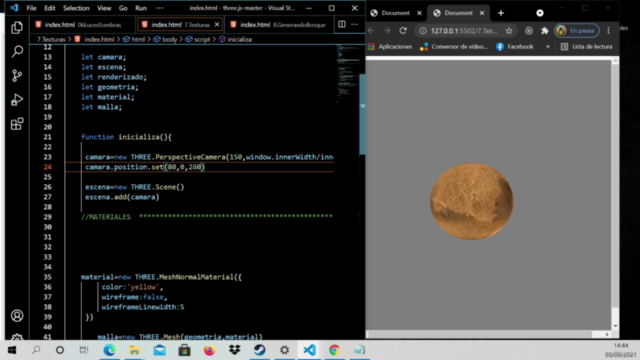Open Cortana circle on taskbar

click(60, 350)
